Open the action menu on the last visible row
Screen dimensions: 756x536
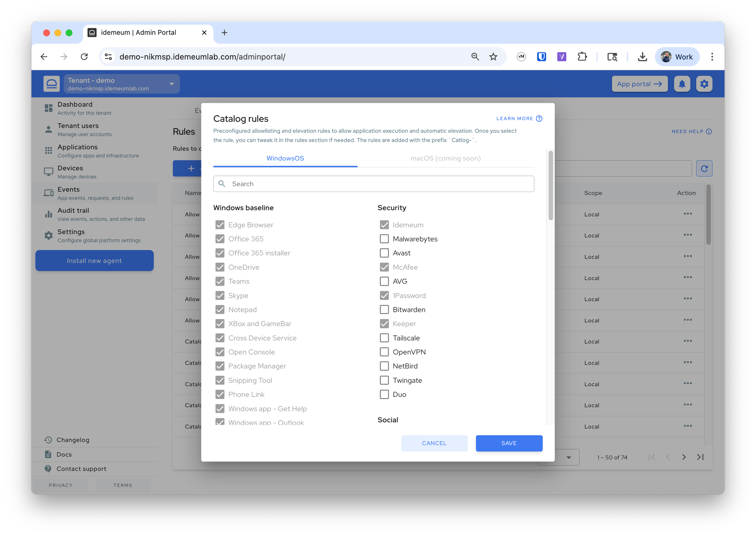click(x=688, y=426)
